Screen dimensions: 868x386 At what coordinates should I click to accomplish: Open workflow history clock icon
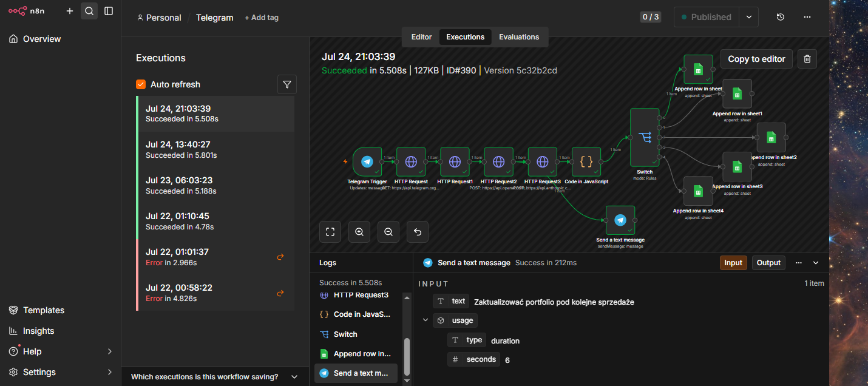pos(781,17)
